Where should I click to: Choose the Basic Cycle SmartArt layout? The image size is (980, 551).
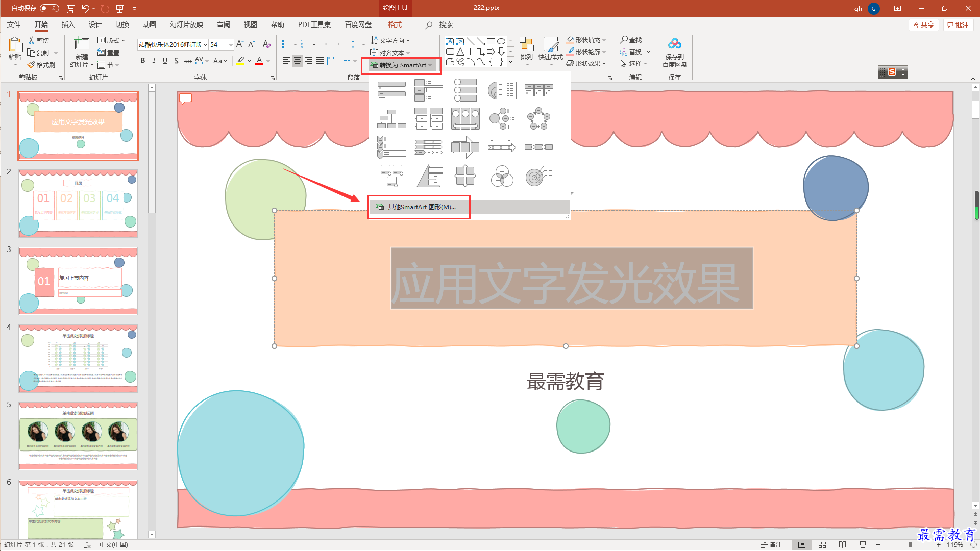coord(539,119)
